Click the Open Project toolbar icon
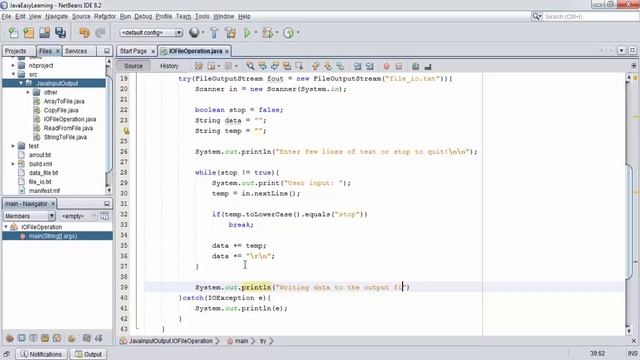Screen dimensions: 640x360 click(44, 33)
